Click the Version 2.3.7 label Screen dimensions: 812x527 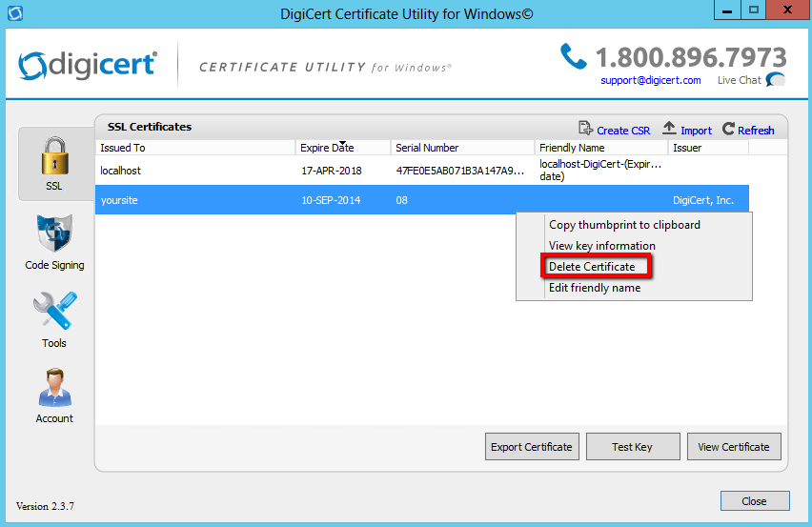pyautogui.click(x=45, y=506)
